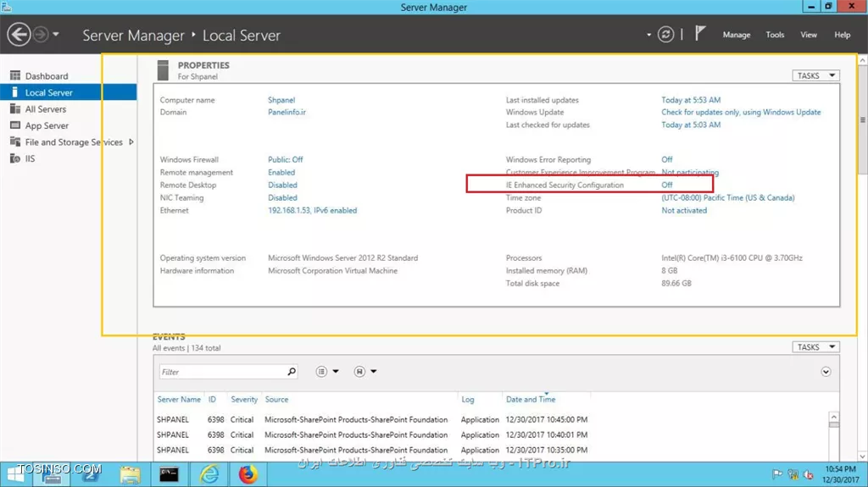The height and width of the screenshot is (487, 868).
Task: Open the navigation history dropdown arrow
Action: tap(56, 35)
